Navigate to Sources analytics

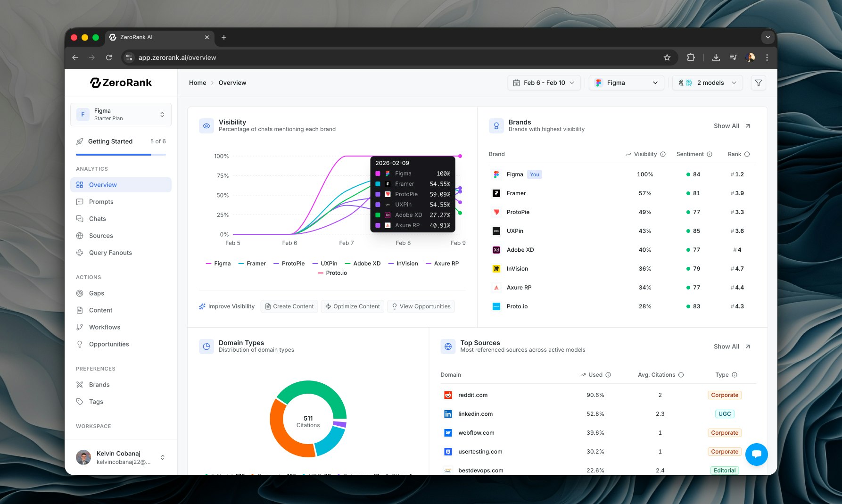point(100,235)
